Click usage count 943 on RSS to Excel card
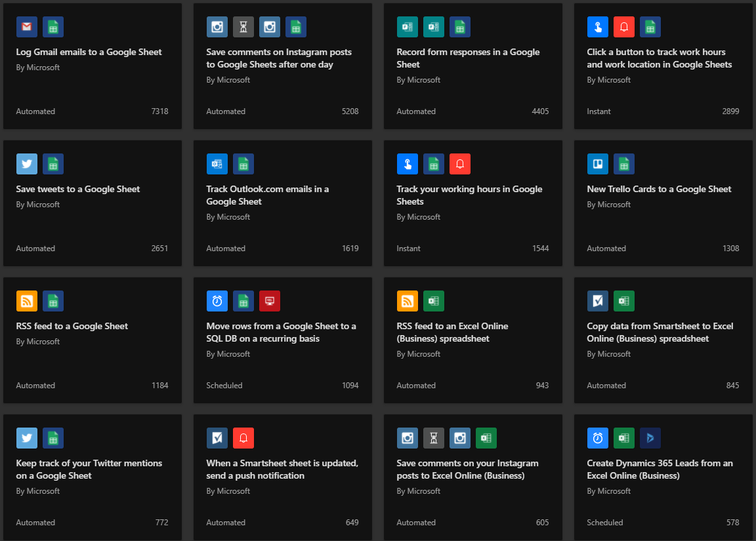Viewport: 756px width, 541px height. click(x=542, y=386)
